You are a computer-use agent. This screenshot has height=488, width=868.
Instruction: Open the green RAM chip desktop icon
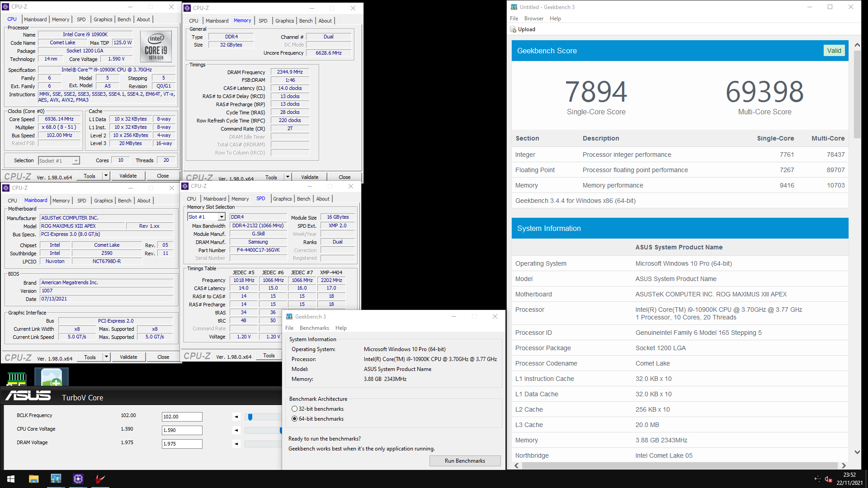coord(17,378)
